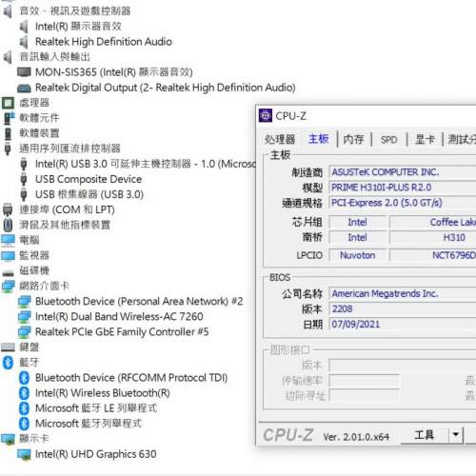This screenshot has width=476, height=476.
Task: Click the 通用序列匯流排控制器 USB icon
Action: click(x=8, y=149)
